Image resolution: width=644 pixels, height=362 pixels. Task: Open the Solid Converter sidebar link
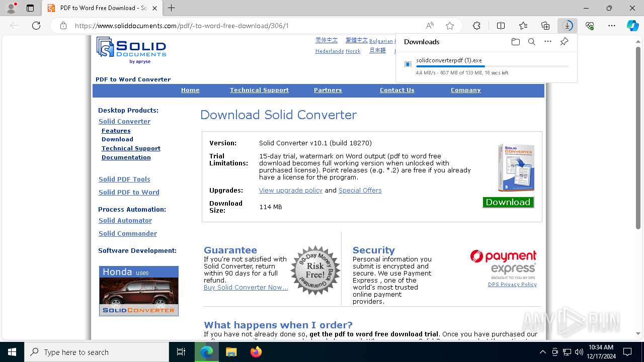pos(124,121)
